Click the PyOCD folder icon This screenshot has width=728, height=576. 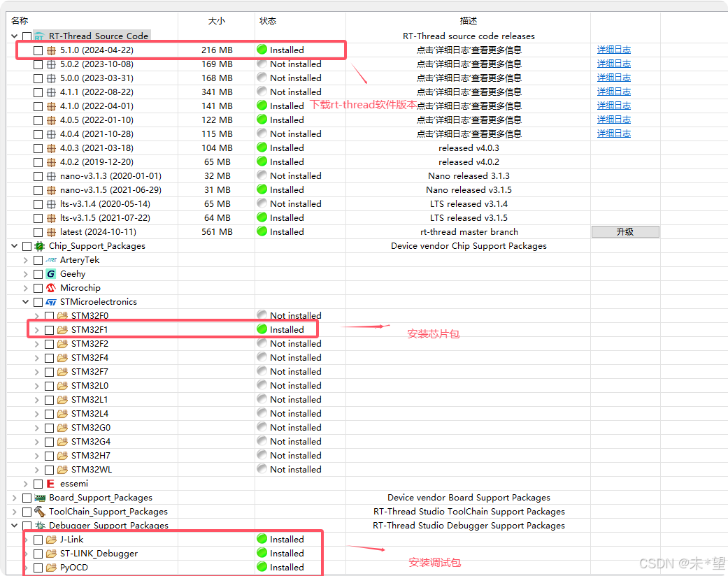tap(52, 567)
